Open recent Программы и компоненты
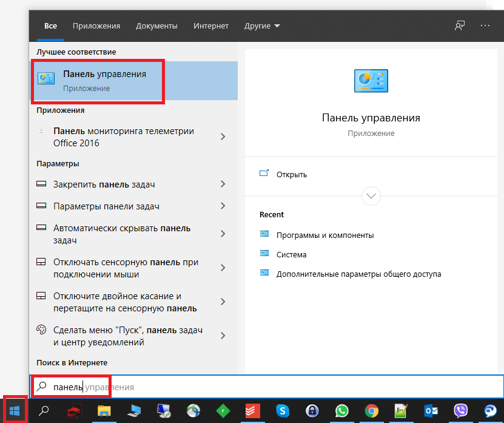504x423 pixels. (x=325, y=235)
